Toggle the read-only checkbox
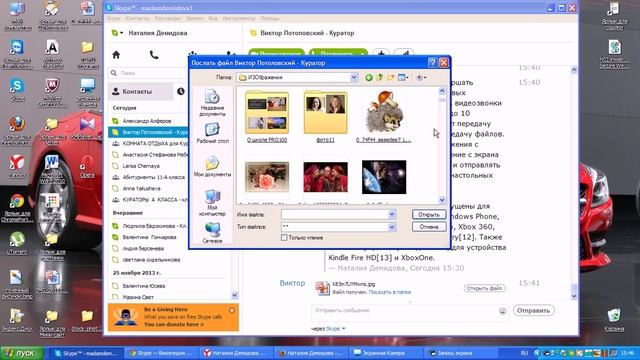640x360 pixels. (x=284, y=237)
